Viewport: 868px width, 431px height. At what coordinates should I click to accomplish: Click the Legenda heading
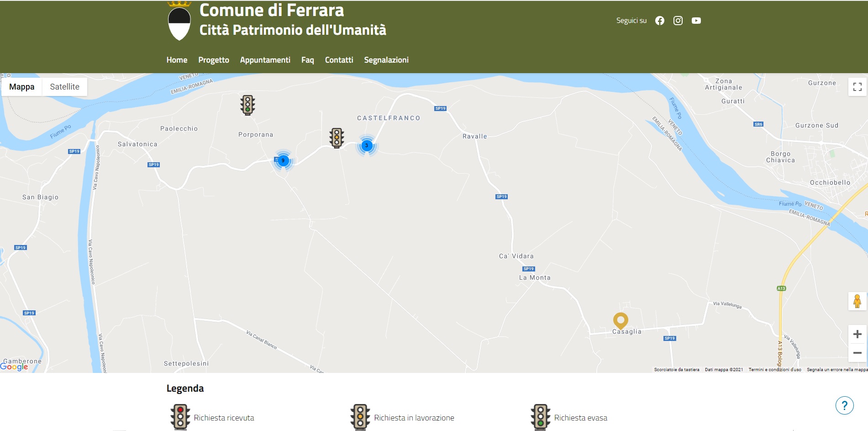(x=185, y=388)
